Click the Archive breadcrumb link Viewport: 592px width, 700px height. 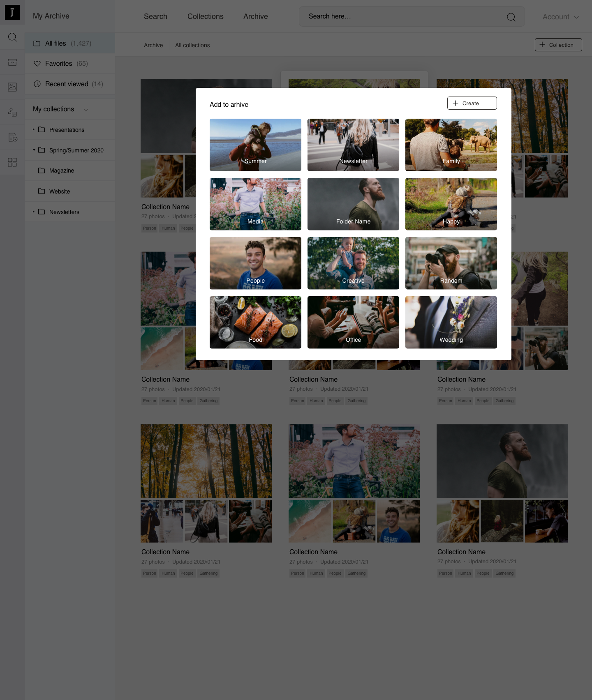(153, 45)
